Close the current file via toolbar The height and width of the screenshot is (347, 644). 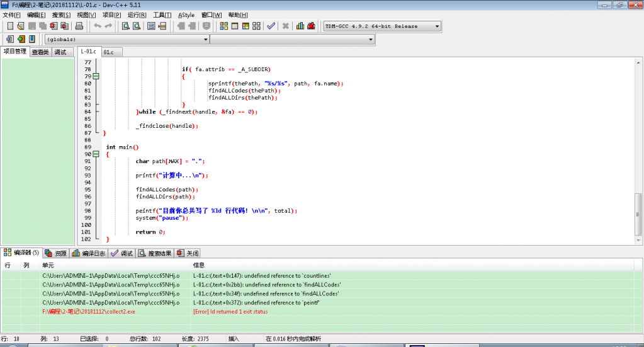pyautogui.click(x=54, y=26)
